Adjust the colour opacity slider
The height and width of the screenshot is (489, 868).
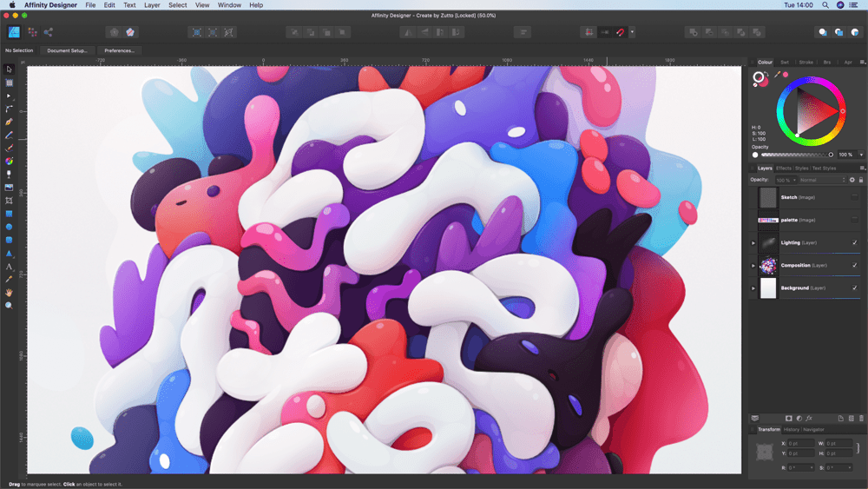pos(796,155)
